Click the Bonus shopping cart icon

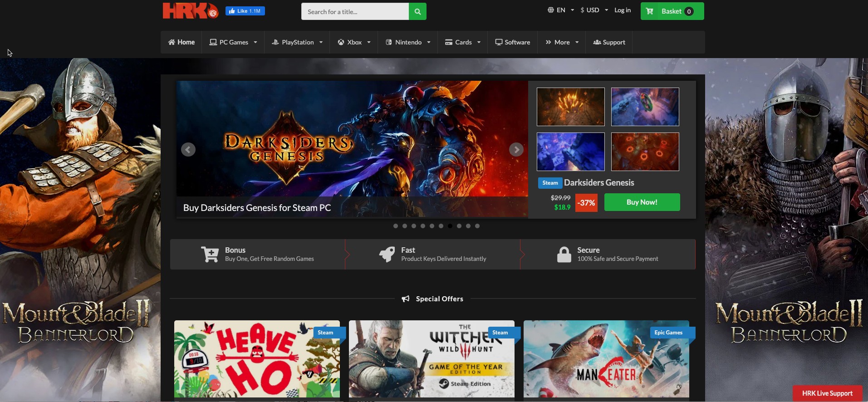click(x=210, y=255)
